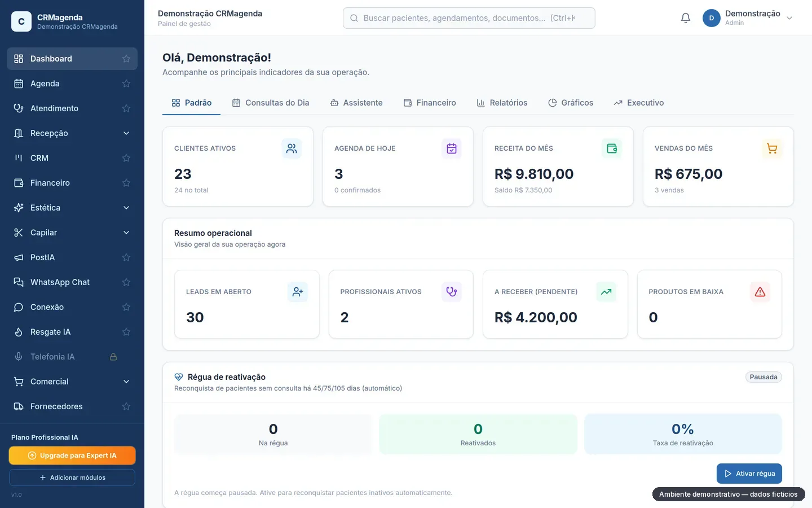
Task: Open the notifications bell
Action: [x=686, y=18]
